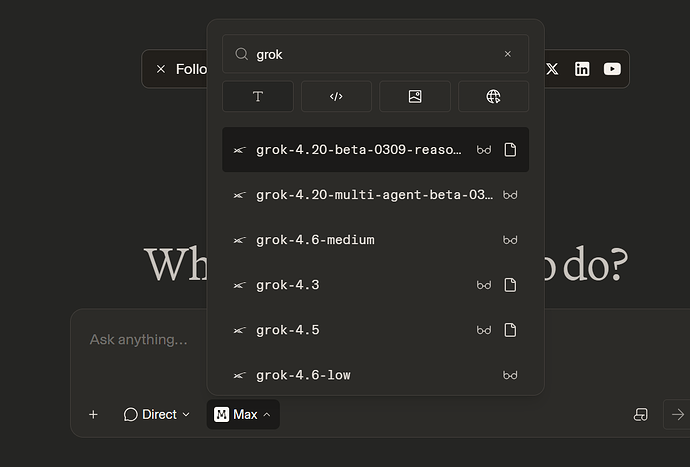Viewport: 690px width, 467px height.
Task: Choose the grok-4.6-medium model
Action: (x=375, y=240)
